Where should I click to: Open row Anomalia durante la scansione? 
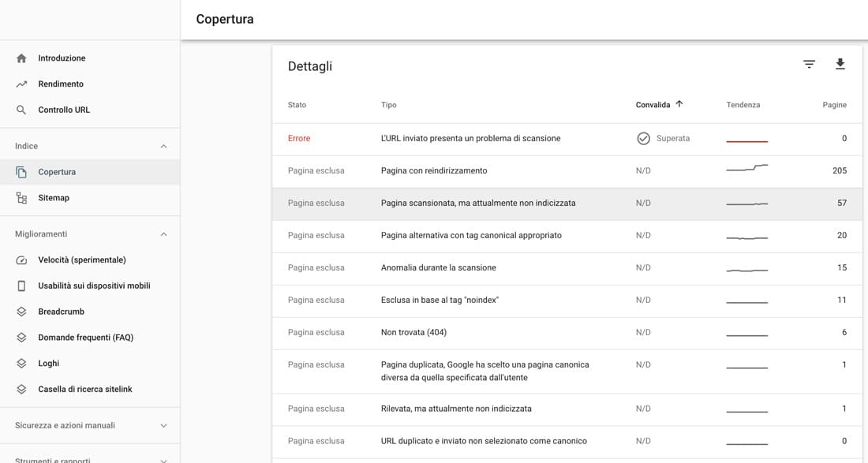pos(567,268)
